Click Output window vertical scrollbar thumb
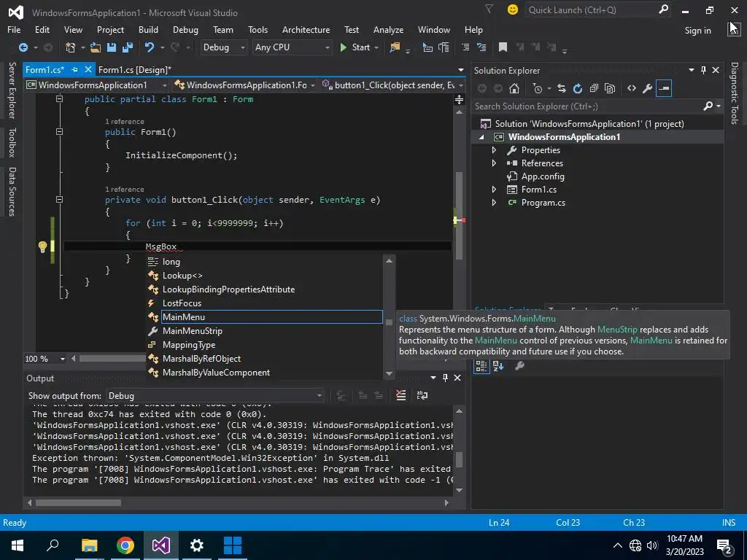This screenshot has width=747, height=560. tap(460, 460)
